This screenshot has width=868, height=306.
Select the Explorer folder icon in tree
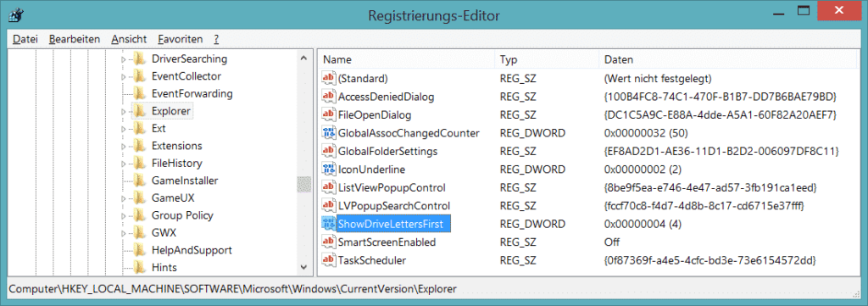[139, 111]
